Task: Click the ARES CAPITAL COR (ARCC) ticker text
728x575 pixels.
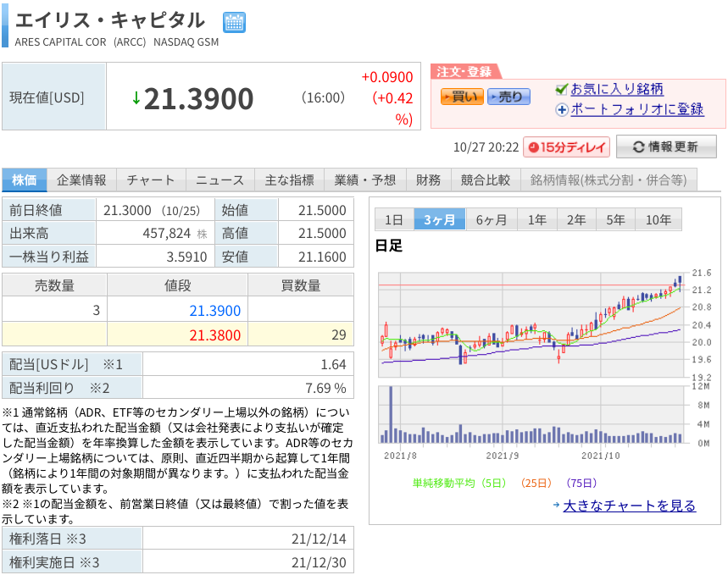Action: click(81, 42)
